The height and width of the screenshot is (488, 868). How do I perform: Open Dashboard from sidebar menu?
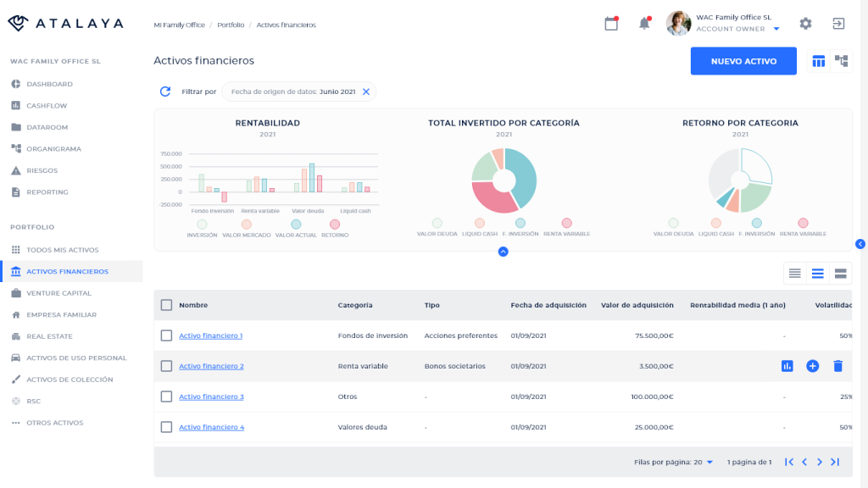(x=49, y=84)
